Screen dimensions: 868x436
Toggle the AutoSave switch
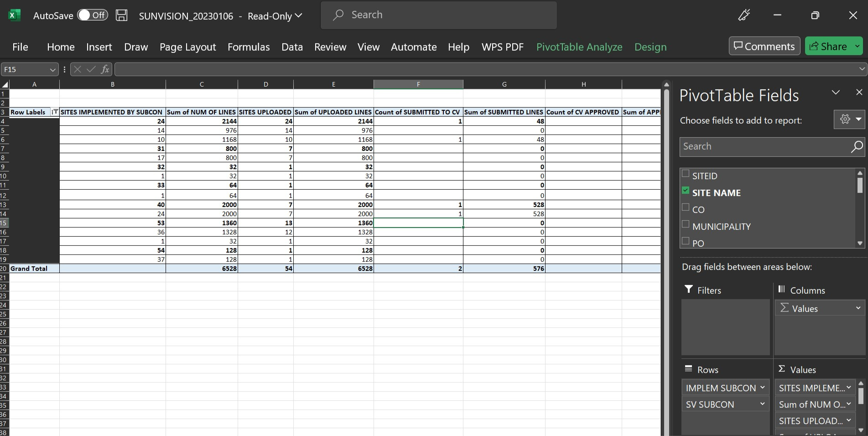pyautogui.click(x=93, y=16)
